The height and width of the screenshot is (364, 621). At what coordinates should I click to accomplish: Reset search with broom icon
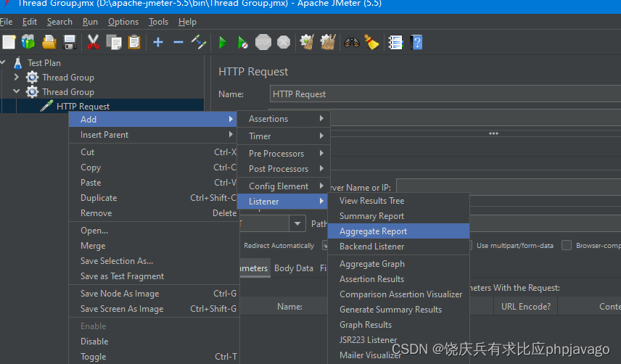[x=371, y=42]
